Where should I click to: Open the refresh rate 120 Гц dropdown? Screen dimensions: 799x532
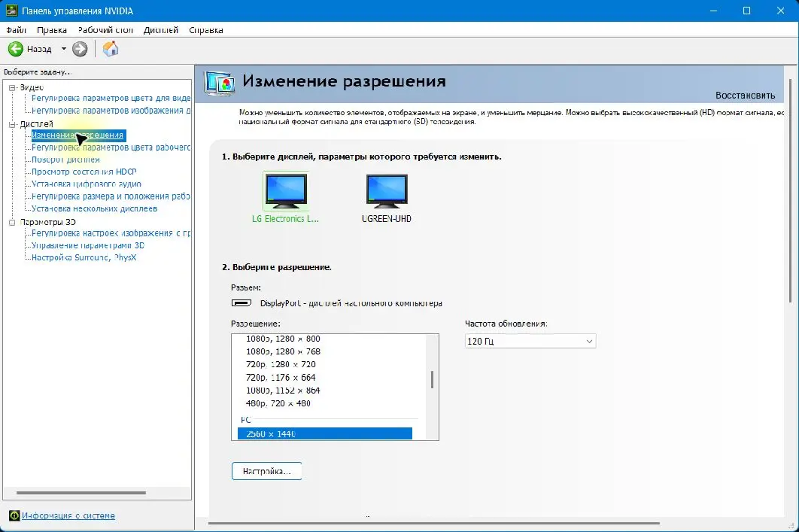tap(530, 341)
